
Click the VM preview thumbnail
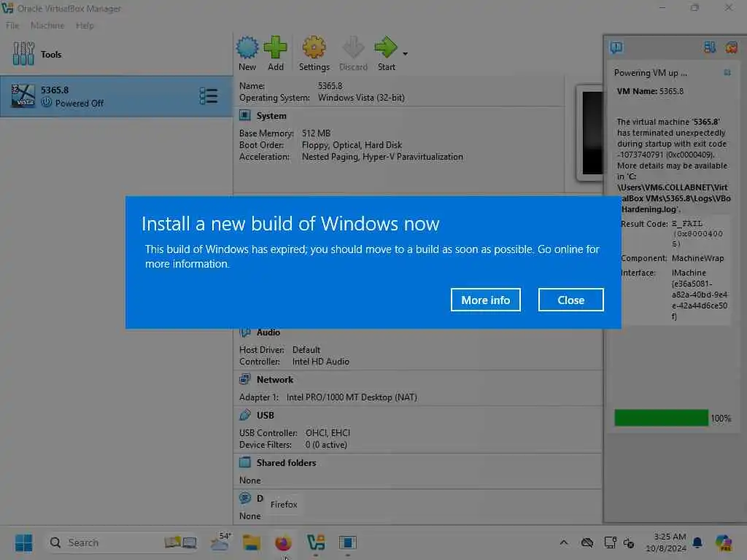pos(589,133)
